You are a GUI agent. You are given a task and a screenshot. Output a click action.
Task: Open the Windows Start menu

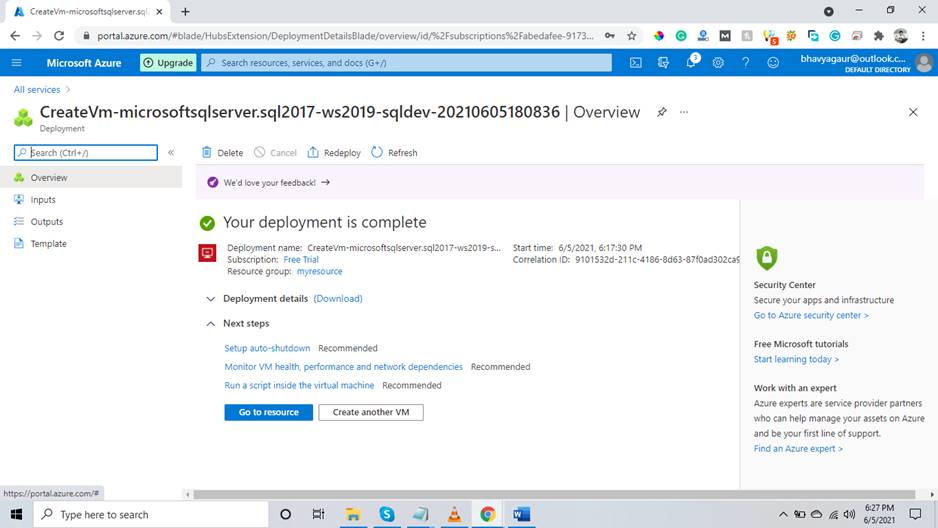(16, 514)
